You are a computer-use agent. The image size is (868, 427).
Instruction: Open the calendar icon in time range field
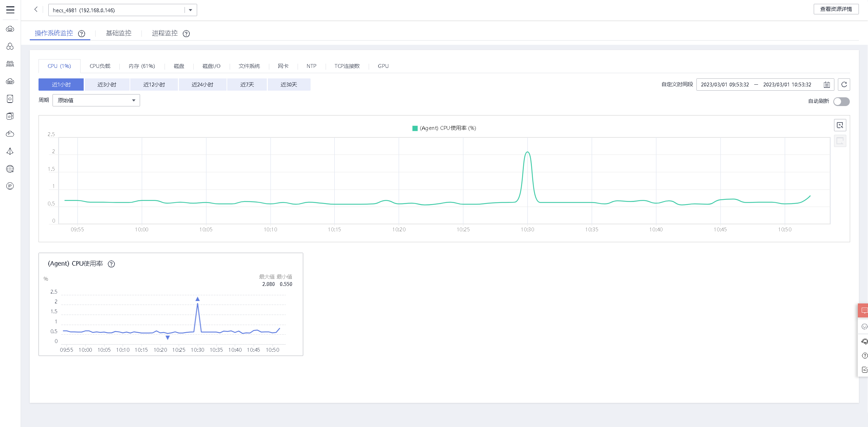pyautogui.click(x=827, y=85)
